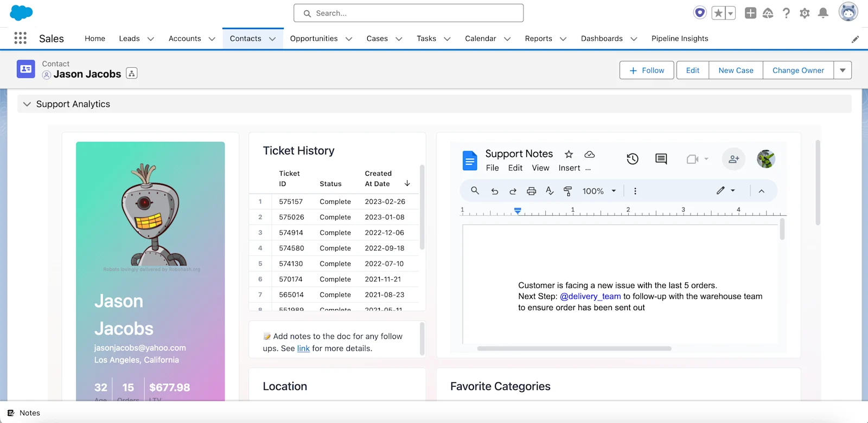Open the link in follow-up note
This screenshot has width=868, height=423.
(303, 348)
